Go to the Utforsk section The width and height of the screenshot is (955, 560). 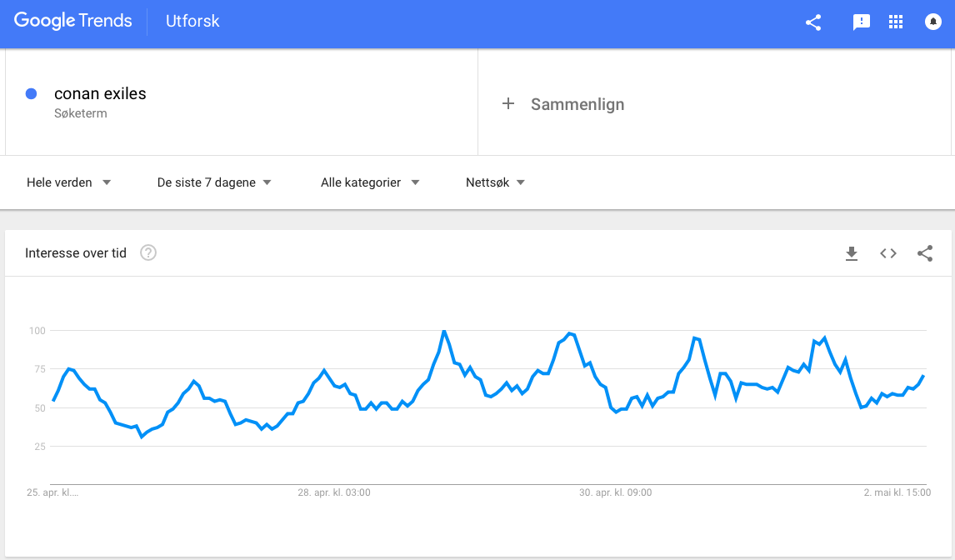click(192, 21)
